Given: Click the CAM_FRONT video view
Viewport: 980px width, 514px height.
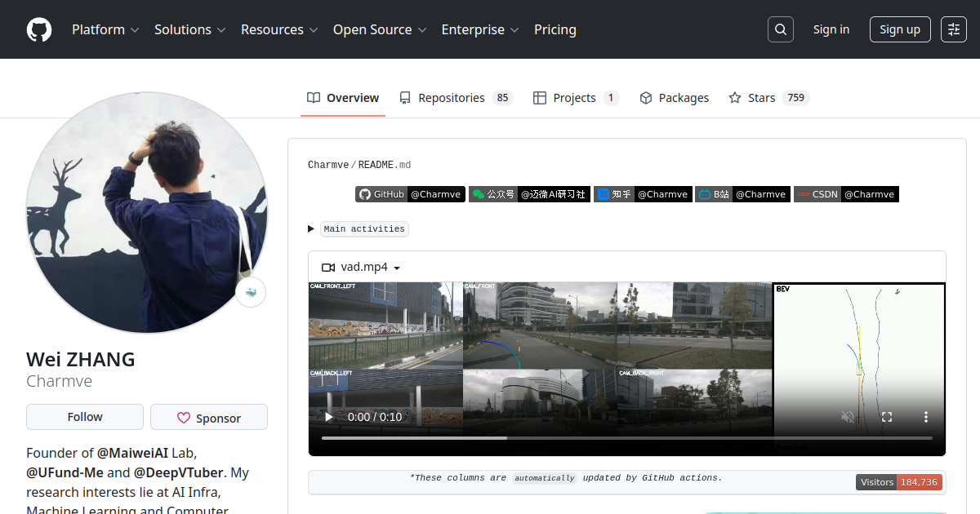Looking at the screenshot, I should [540, 326].
